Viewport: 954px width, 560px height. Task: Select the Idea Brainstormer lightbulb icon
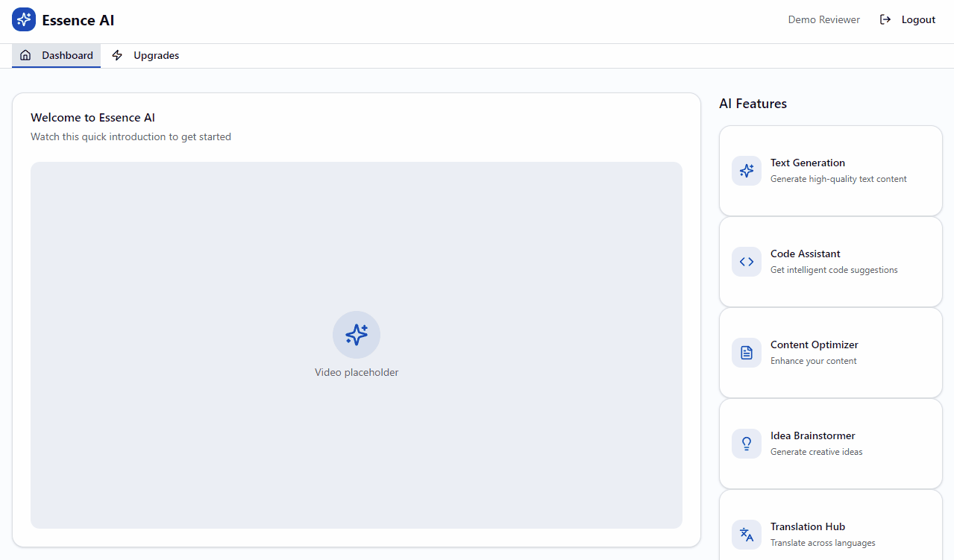click(747, 444)
